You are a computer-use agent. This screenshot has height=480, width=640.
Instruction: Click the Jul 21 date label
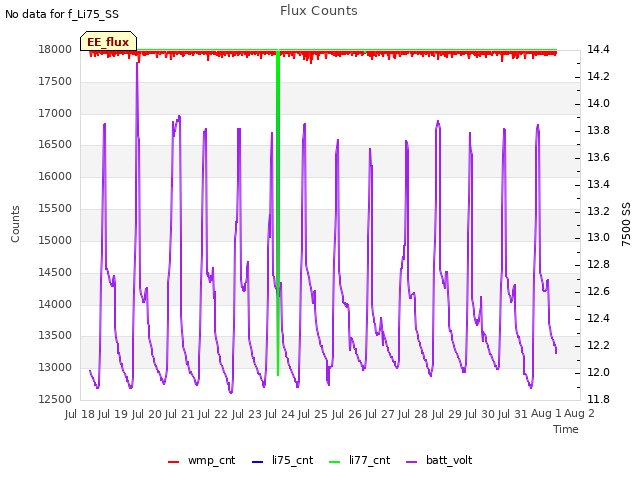tap(180, 414)
